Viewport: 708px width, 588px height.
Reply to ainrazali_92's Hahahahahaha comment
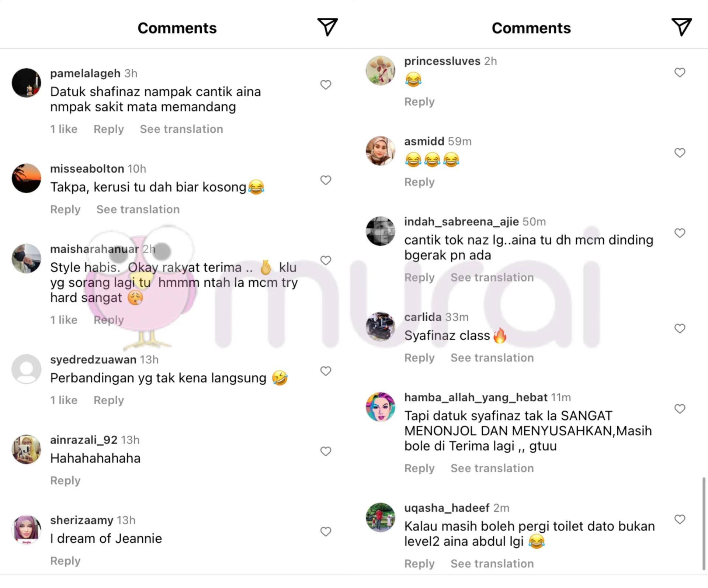click(65, 481)
